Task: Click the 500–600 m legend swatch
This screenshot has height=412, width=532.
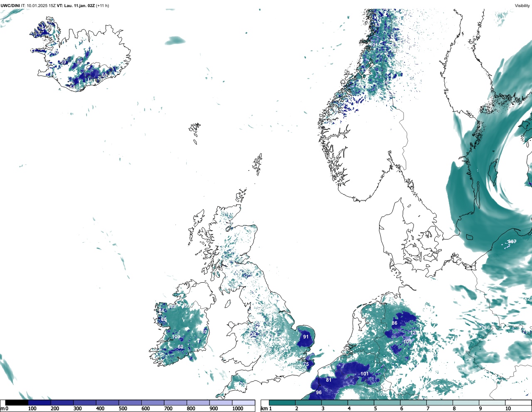Action: (x=130, y=402)
